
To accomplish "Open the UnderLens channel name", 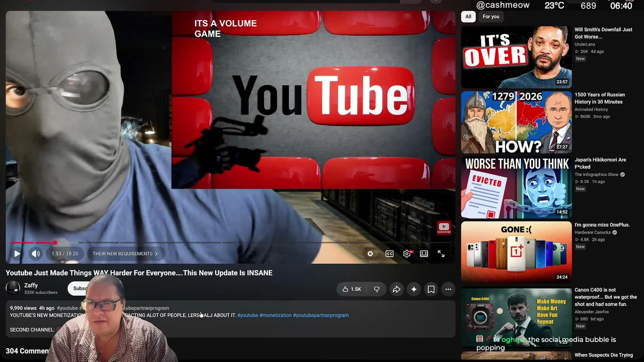I will [x=585, y=44].
